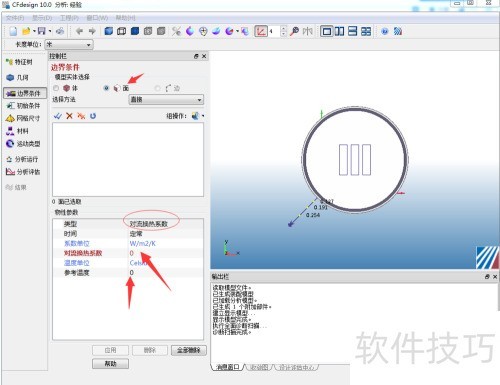
Task: Select the 边界条件 boundary conditions task button
Action: [25, 93]
